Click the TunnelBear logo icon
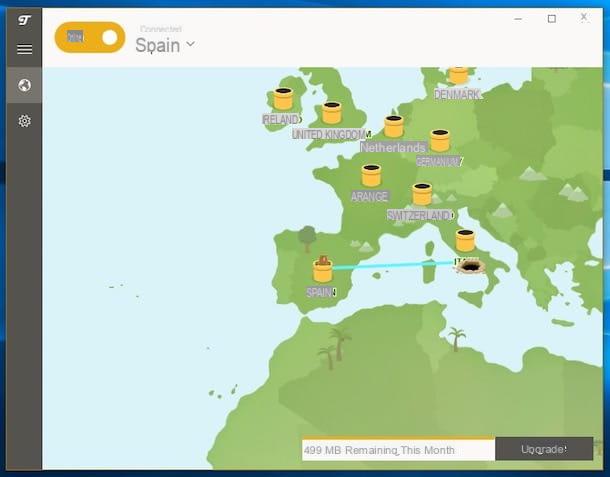The width and height of the screenshot is (610, 477). (24, 20)
